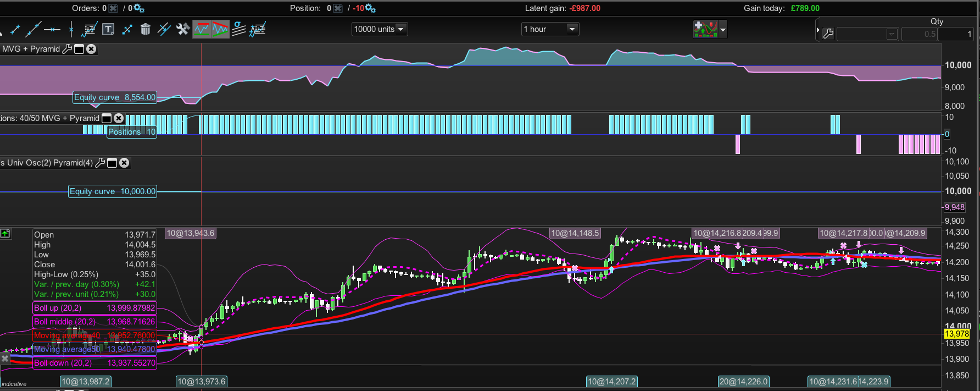Image resolution: width=980 pixels, height=391 pixels.
Task: Click the trash bin delete objects icon
Action: (x=146, y=29)
